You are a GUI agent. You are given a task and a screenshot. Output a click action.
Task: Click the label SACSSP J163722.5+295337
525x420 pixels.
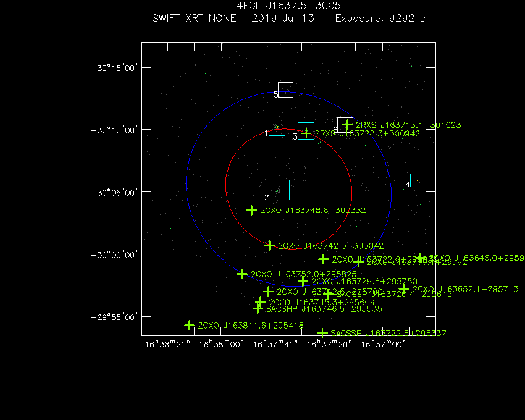coord(388,334)
